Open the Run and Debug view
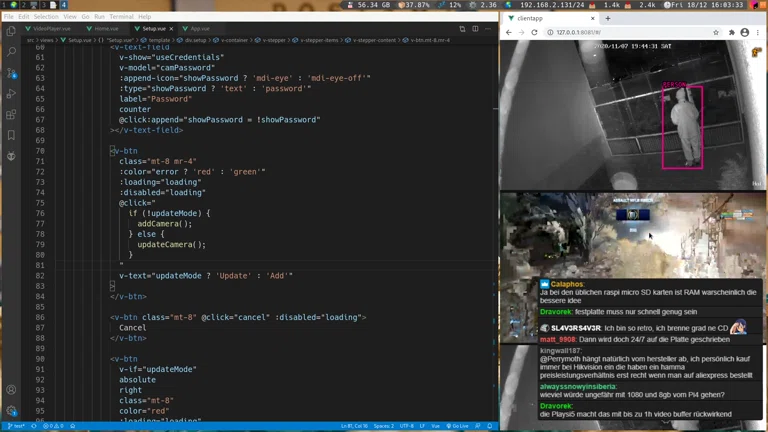768x432 pixels. (11, 94)
